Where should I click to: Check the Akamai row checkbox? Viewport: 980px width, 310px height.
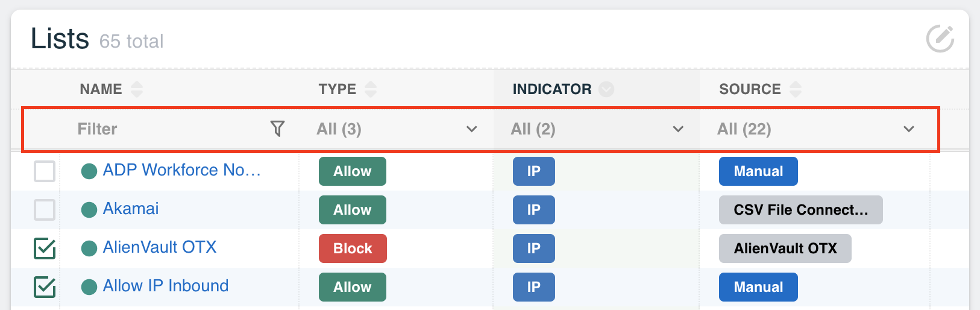point(45,210)
